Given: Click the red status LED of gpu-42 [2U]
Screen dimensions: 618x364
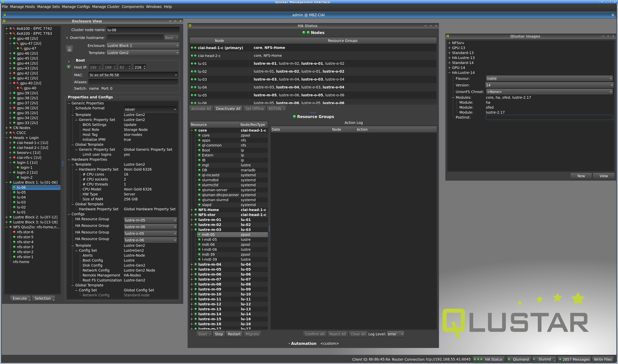Looking at the screenshot, I should [x=14, y=73].
